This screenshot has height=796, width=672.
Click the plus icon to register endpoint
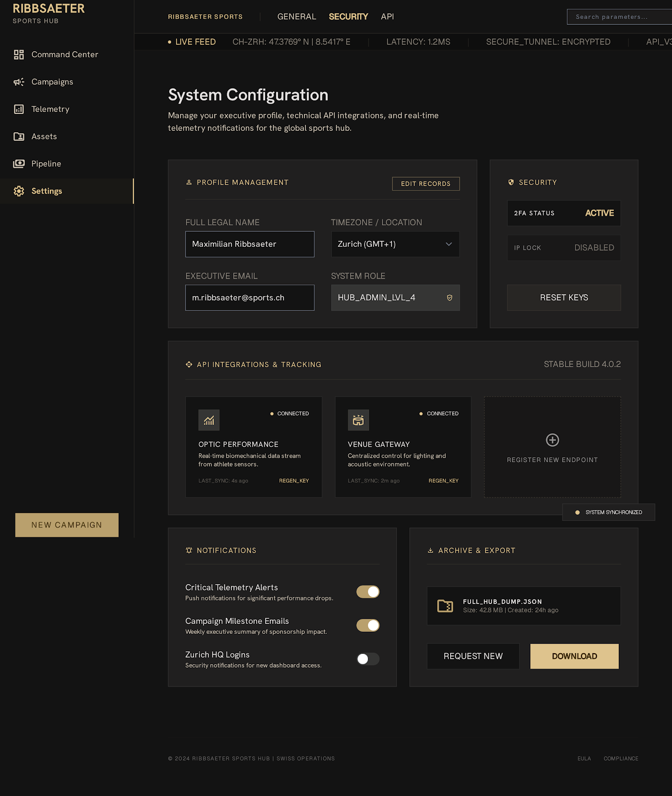pos(553,440)
